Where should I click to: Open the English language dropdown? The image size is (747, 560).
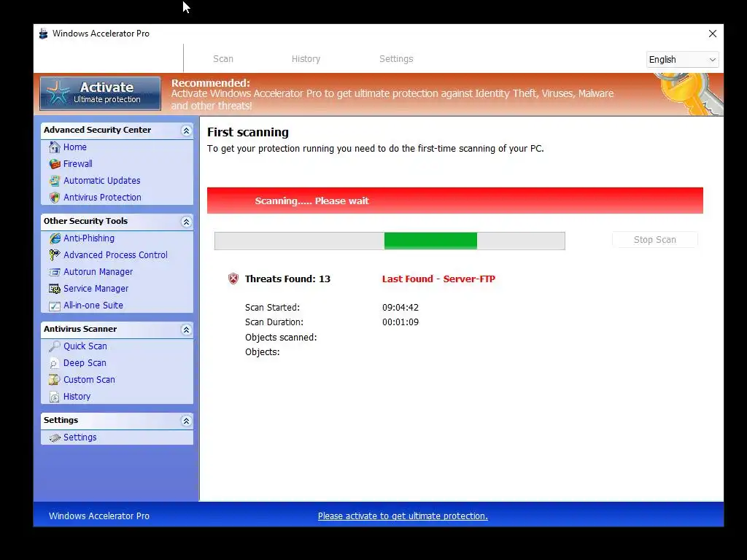coord(682,60)
